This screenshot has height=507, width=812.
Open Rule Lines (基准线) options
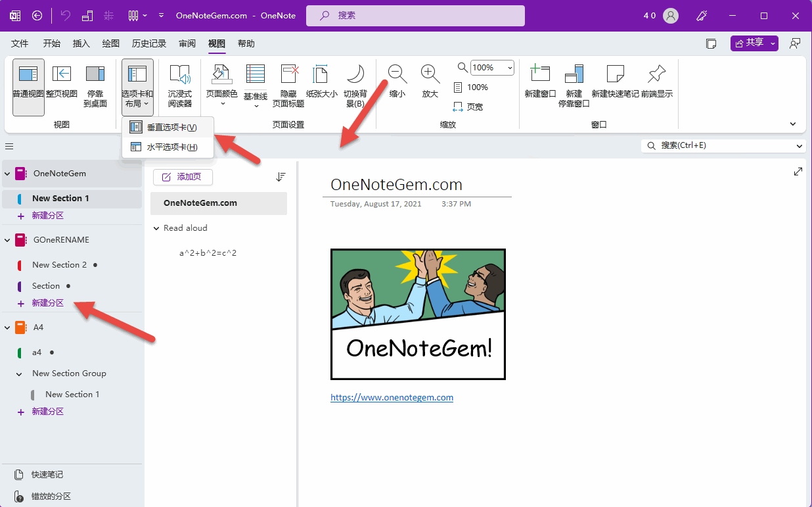pos(256,87)
